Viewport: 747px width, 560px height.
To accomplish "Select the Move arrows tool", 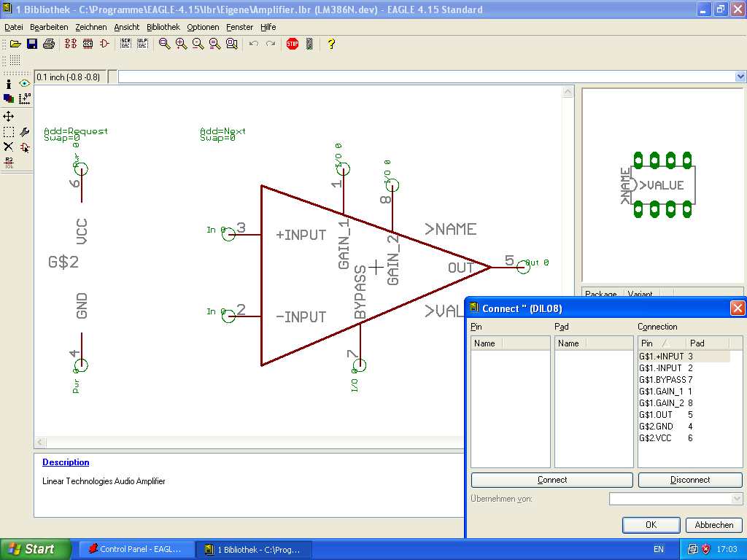I will click(x=9, y=116).
